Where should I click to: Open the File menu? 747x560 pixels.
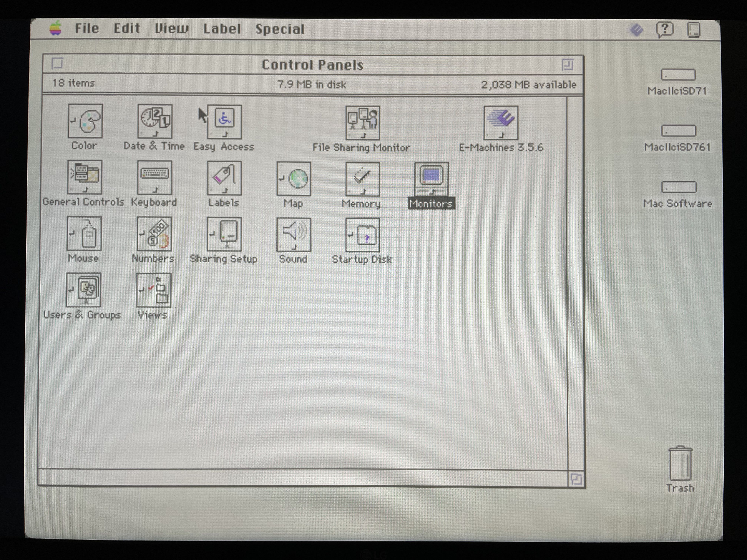point(87,28)
